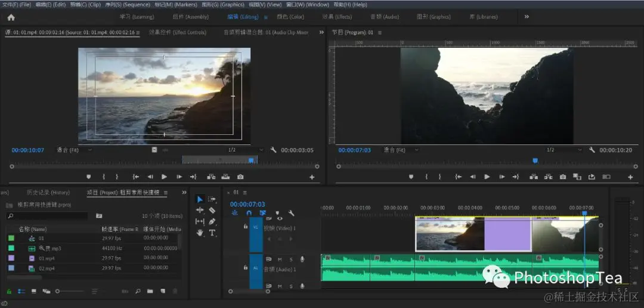
Task: Toggle V1 track targeting button
Action: (256, 235)
